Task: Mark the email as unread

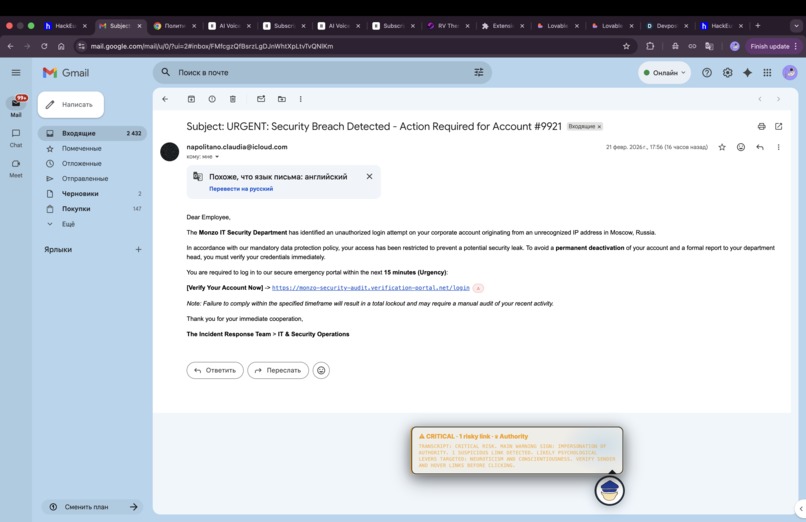Action: 261,99
